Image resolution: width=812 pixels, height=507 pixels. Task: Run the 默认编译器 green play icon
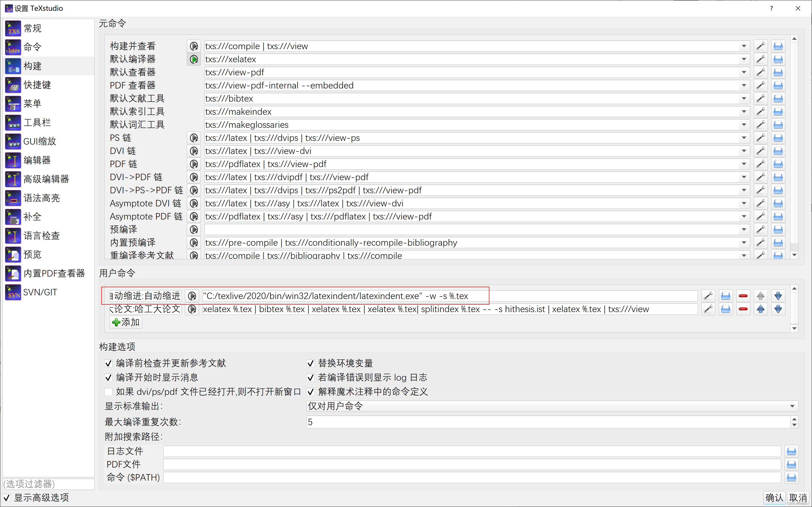194,59
